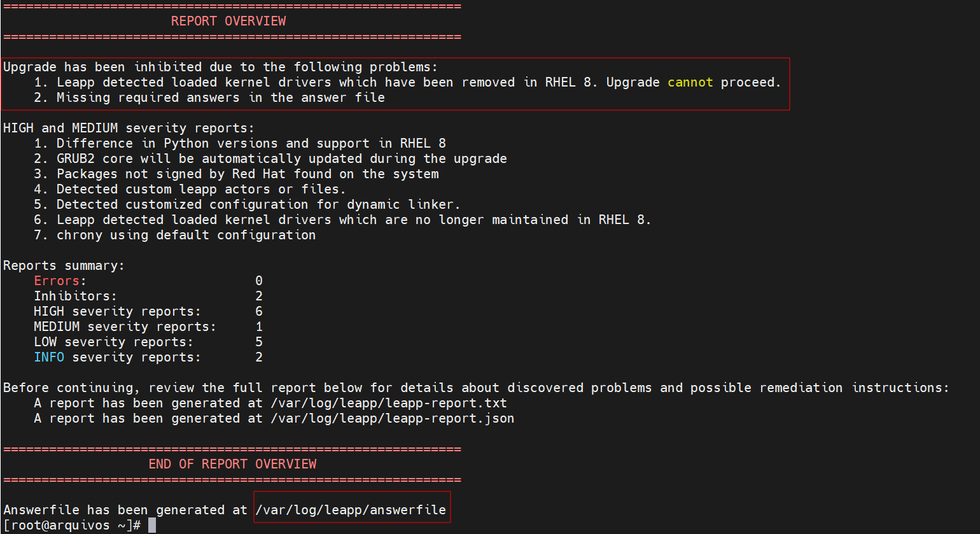Screen dimensions: 980x534
Task: Click the red "Errors" label
Action: (57, 281)
